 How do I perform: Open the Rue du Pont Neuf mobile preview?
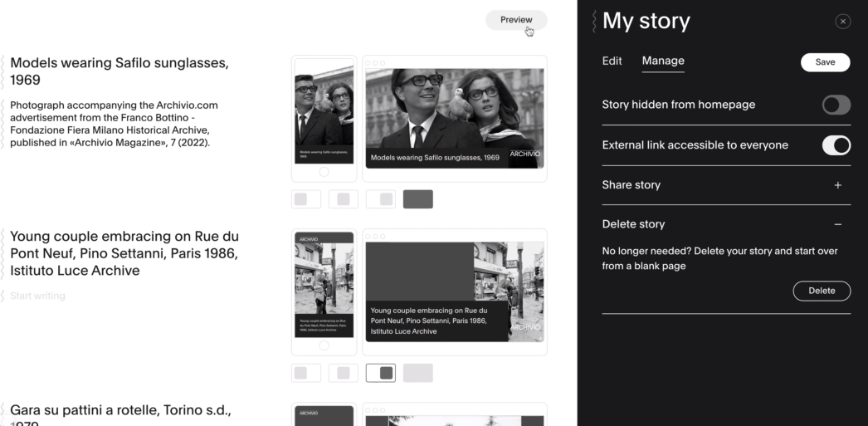click(x=324, y=292)
